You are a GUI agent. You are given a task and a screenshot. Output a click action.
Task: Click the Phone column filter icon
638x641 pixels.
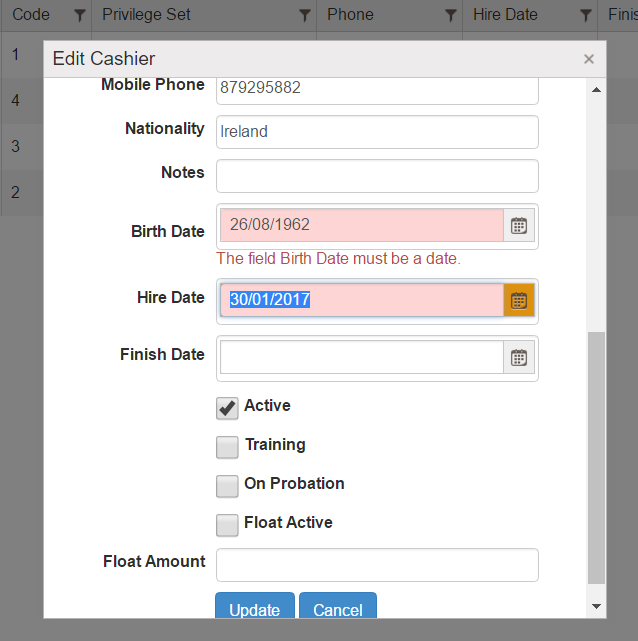(451, 15)
